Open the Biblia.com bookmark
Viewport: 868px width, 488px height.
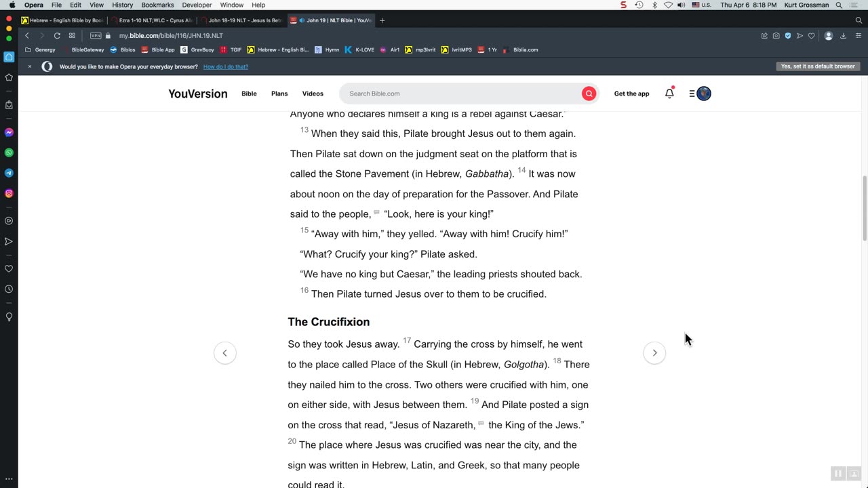coord(521,49)
